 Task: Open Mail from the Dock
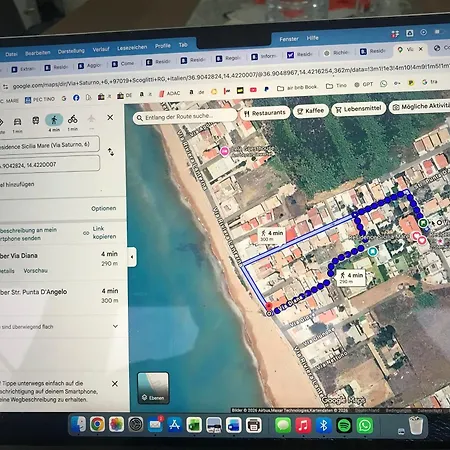155,424
